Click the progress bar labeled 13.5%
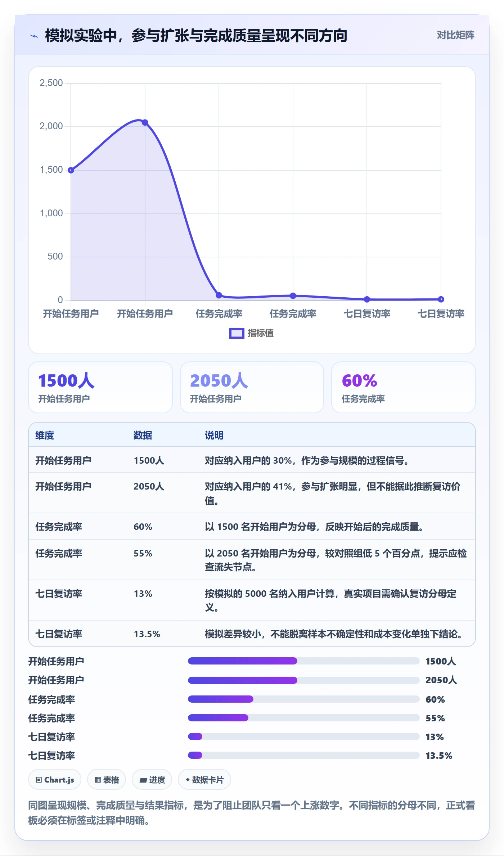Viewport: 504px width, 856px height. pos(303,755)
